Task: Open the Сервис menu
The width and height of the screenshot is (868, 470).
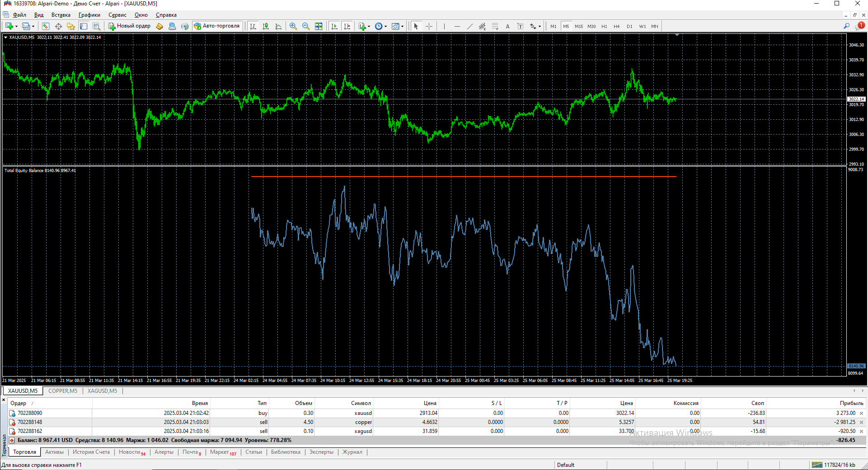Action: (x=117, y=15)
